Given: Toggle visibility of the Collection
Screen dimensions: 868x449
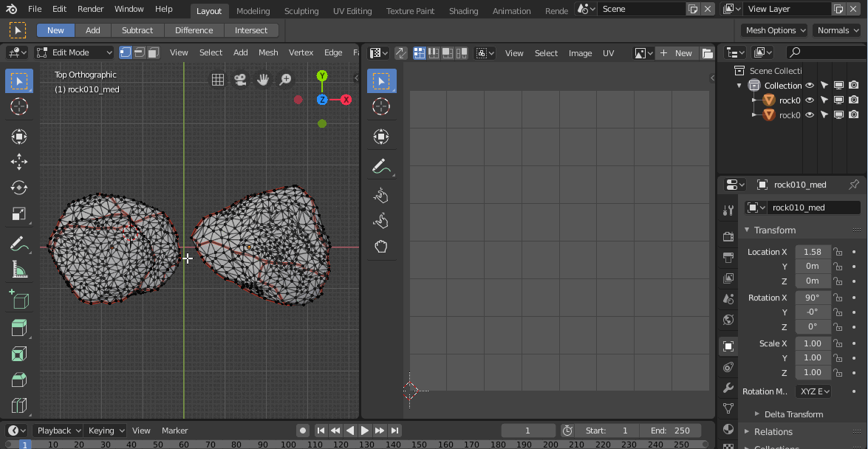Looking at the screenshot, I should point(810,85).
